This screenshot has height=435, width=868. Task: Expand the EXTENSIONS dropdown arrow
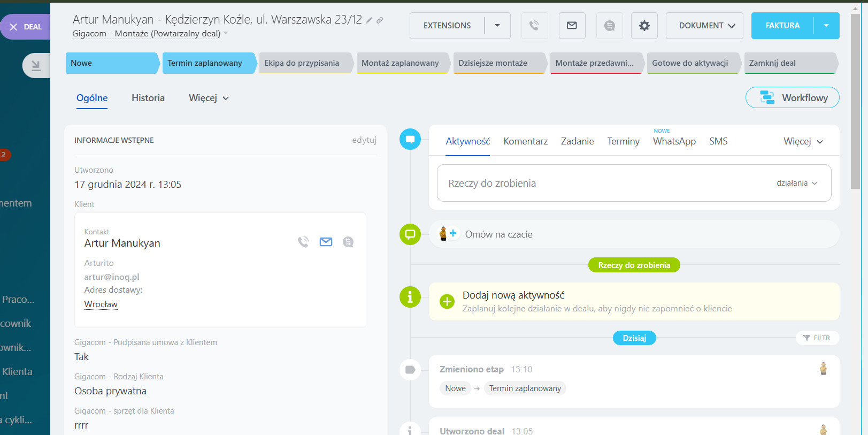(x=497, y=26)
